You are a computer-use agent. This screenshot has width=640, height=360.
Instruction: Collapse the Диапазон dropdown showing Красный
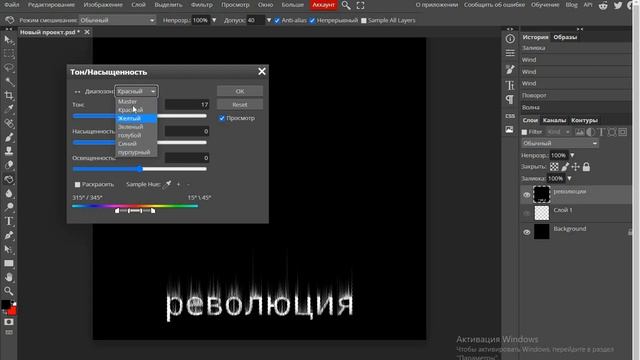pyautogui.click(x=136, y=91)
